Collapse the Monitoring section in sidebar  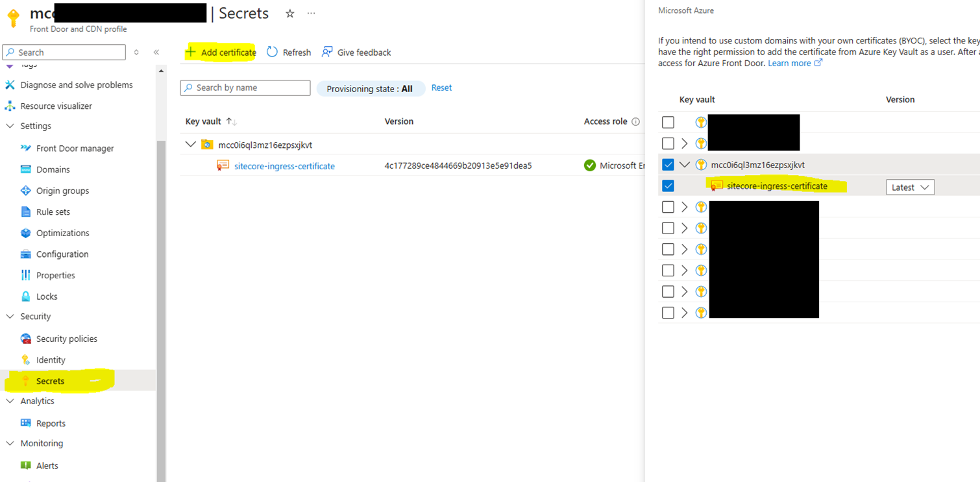[x=10, y=444]
